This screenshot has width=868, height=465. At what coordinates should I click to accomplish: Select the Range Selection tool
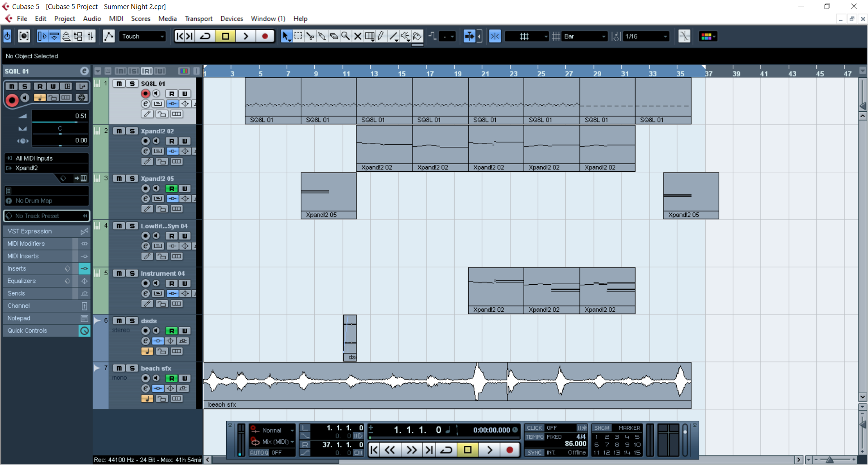pyautogui.click(x=298, y=36)
